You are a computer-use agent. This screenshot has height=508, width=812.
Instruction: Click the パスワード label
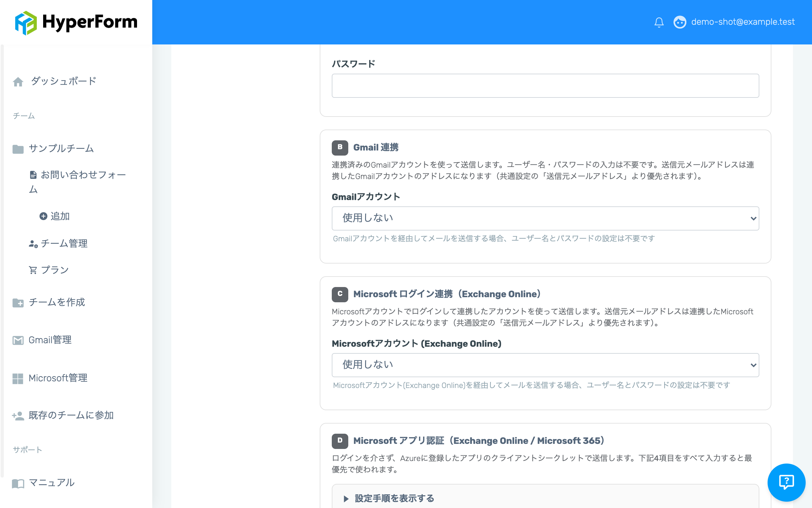pos(354,64)
